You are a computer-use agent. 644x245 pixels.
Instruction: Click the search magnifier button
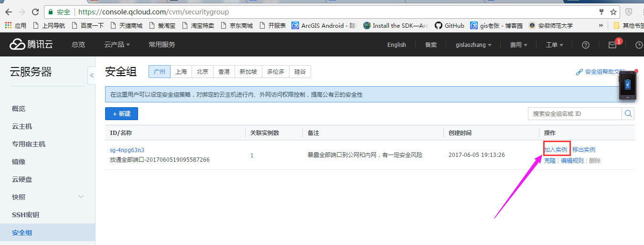click(x=628, y=113)
